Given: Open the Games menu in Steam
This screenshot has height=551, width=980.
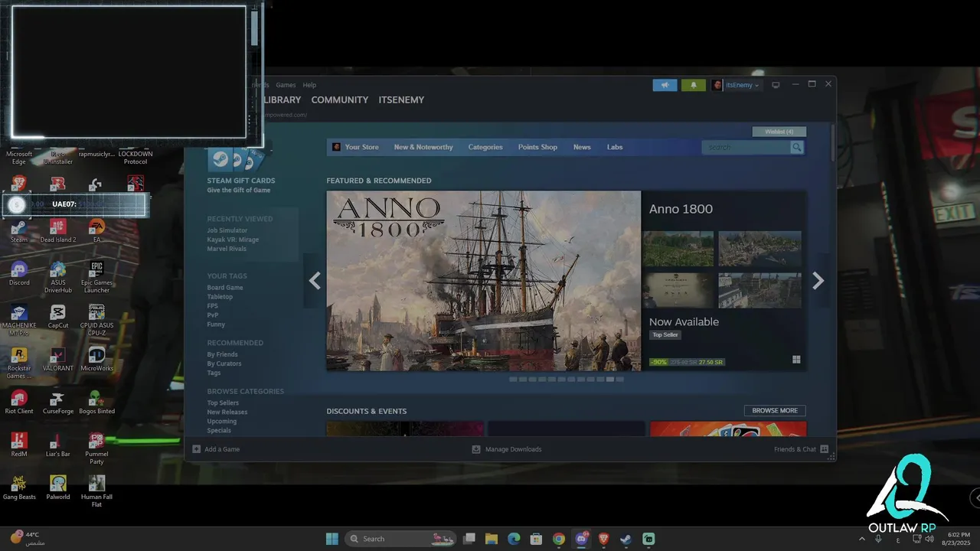Looking at the screenshot, I should [286, 85].
